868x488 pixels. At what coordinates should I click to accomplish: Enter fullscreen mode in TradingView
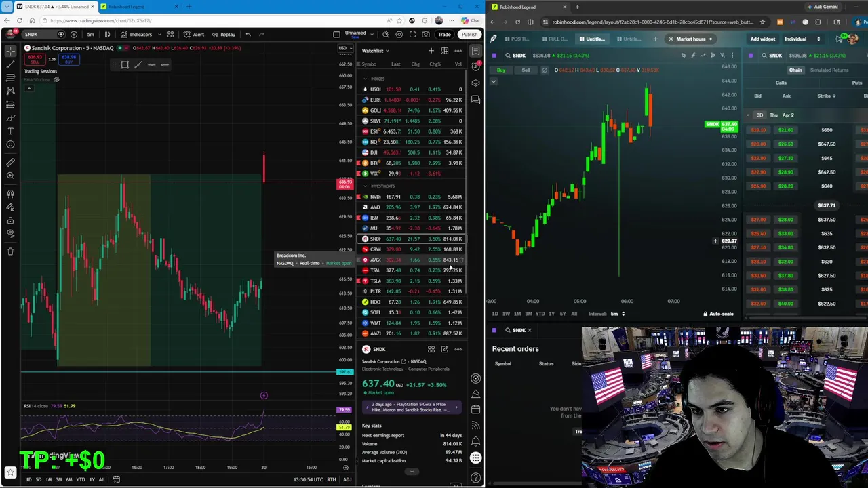tap(412, 34)
